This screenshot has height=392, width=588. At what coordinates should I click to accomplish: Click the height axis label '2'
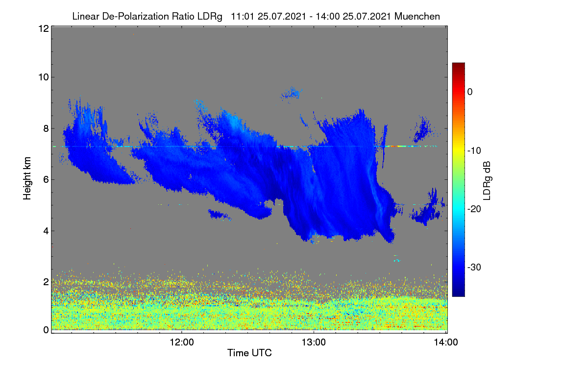(46, 282)
